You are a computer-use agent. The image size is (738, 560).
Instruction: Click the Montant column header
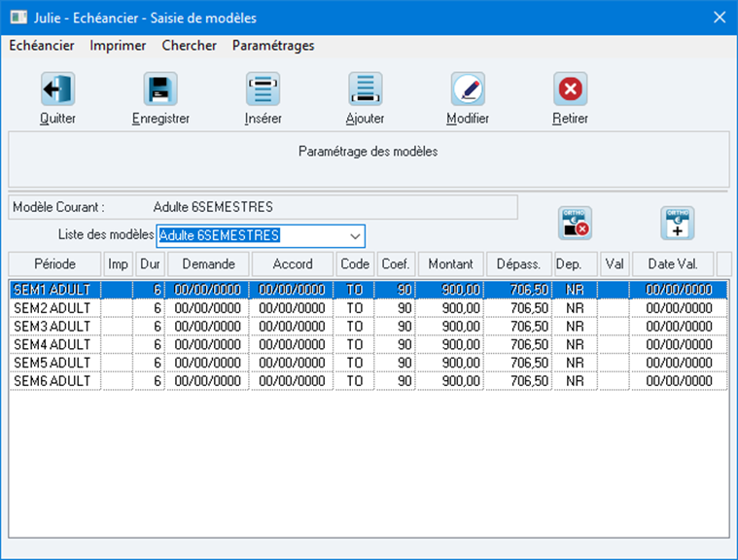(450, 264)
